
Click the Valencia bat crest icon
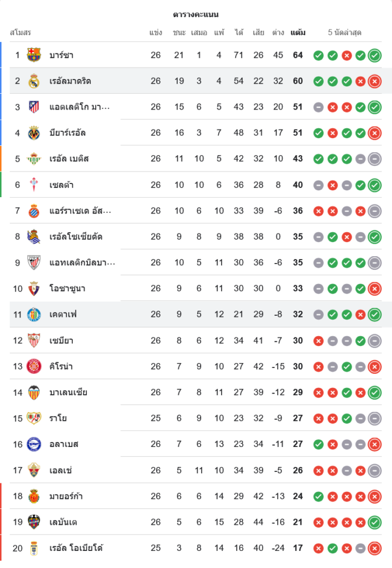[x=34, y=392]
